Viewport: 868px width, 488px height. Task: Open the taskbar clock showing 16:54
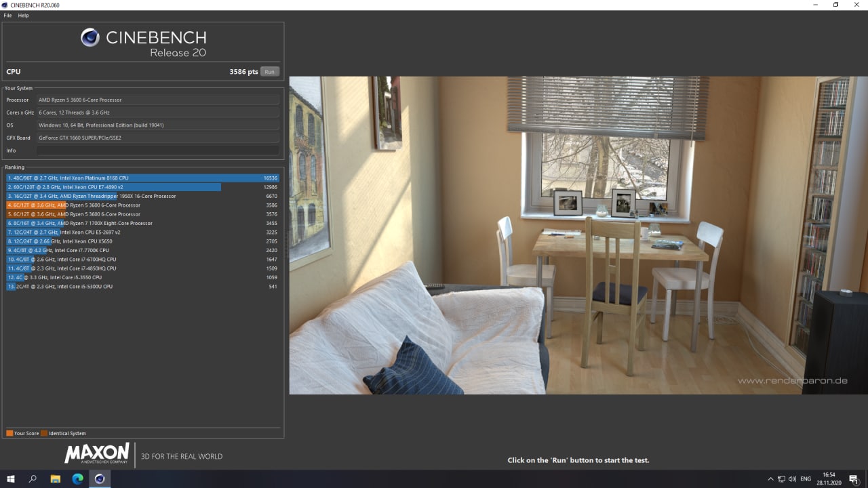click(x=829, y=479)
